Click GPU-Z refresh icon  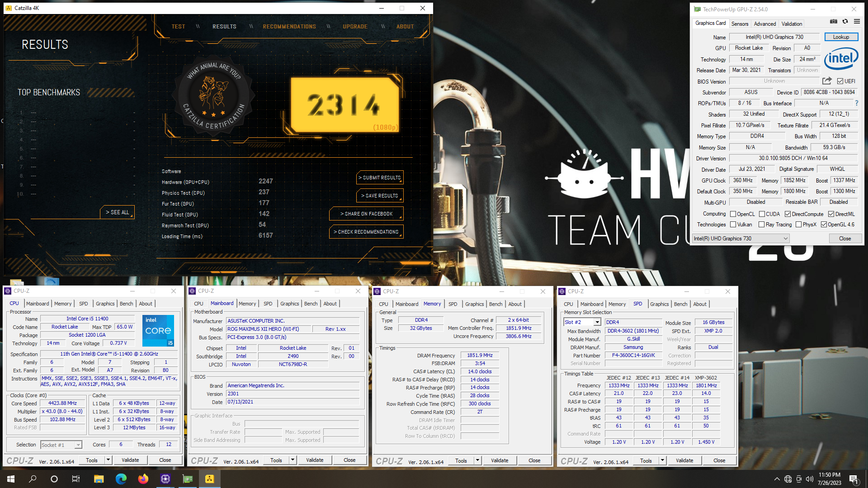point(845,21)
